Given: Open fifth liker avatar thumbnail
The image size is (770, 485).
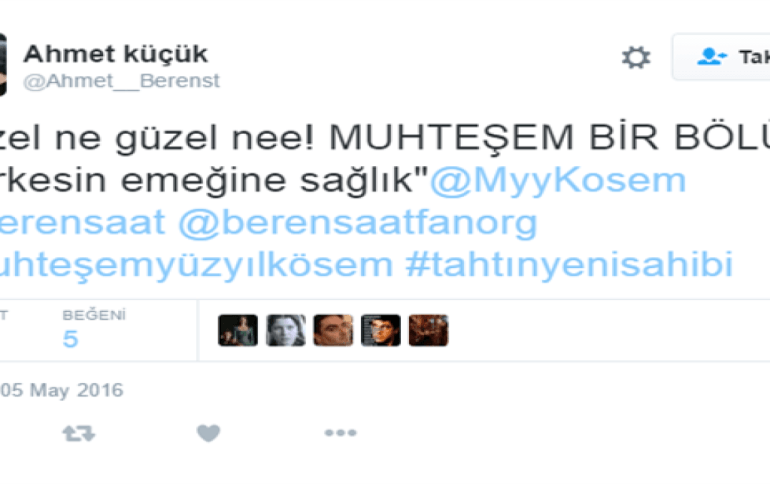Looking at the screenshot, I should [x=428, y=330].
